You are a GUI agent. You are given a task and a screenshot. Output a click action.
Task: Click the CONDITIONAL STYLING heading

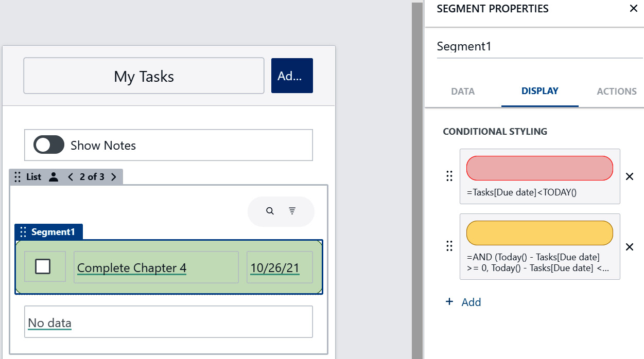(495, 132)
